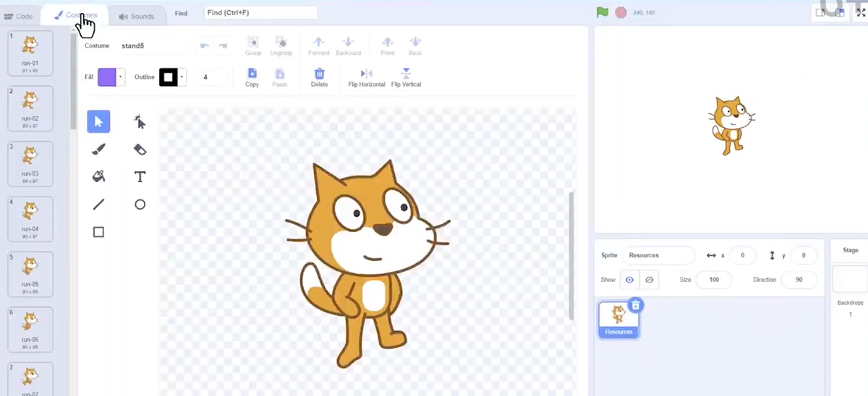Delete the selected item with the trash icon
This screenshot has width=868, height=396.
(319, 77)
